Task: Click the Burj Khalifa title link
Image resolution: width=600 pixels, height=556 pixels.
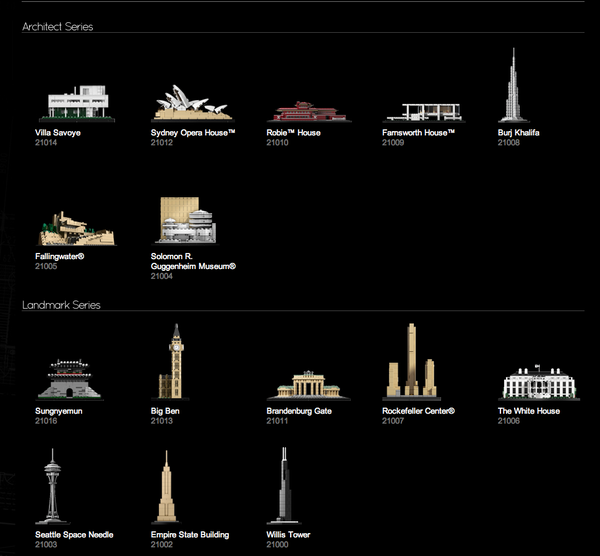Action: (518, 133)
